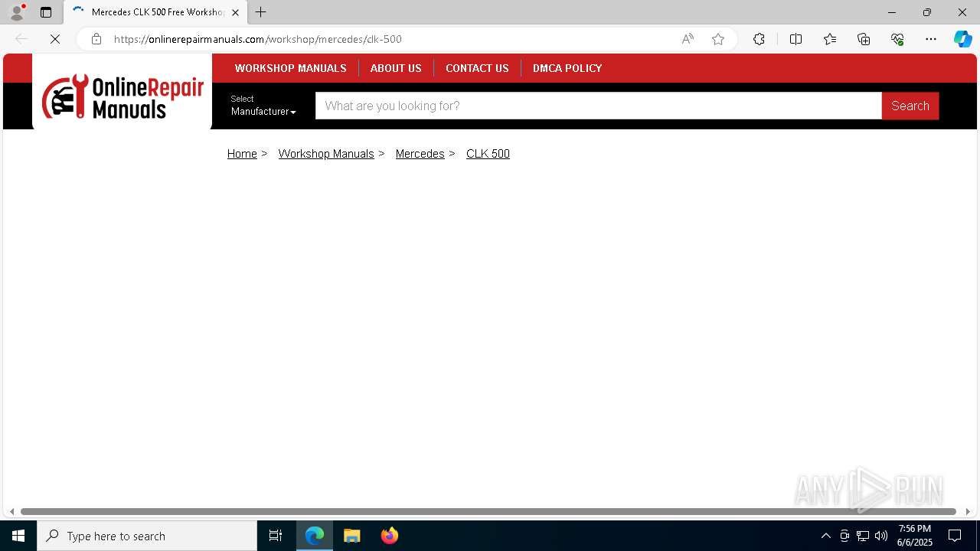Open the clock and calendar

tap(915, 536)
